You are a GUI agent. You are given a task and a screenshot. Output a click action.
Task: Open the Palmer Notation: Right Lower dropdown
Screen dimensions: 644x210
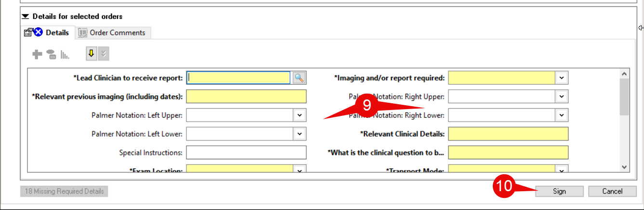(562, 115)
